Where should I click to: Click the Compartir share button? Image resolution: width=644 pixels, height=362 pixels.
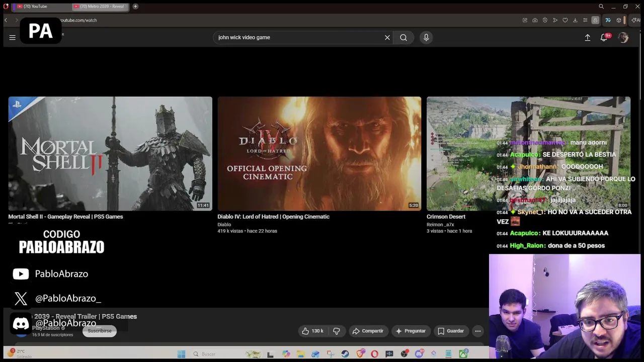(368, 331)
